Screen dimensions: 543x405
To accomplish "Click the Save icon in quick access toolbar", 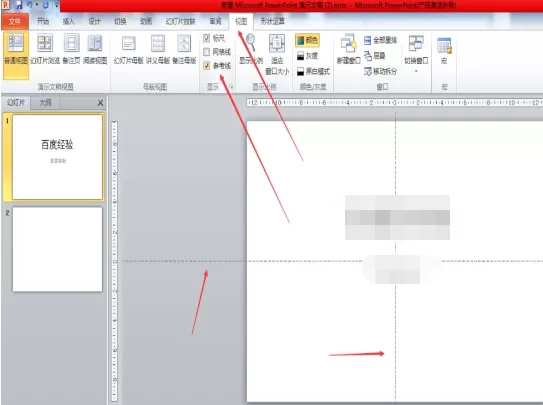I will click(19, 5).
